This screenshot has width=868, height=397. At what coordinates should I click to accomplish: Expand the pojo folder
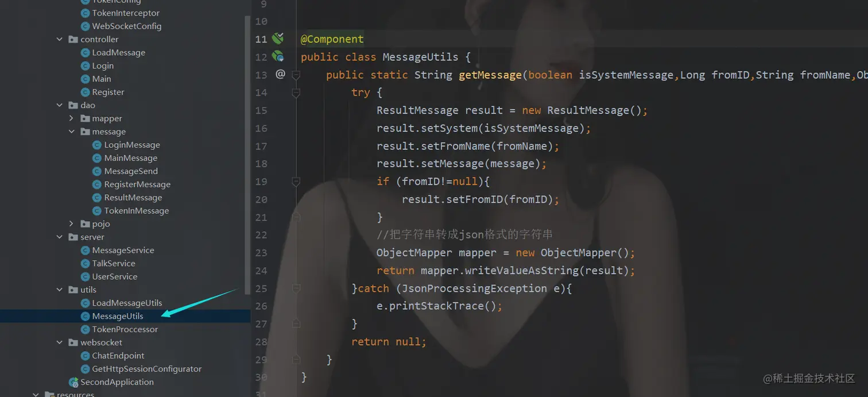coord(71,223)
